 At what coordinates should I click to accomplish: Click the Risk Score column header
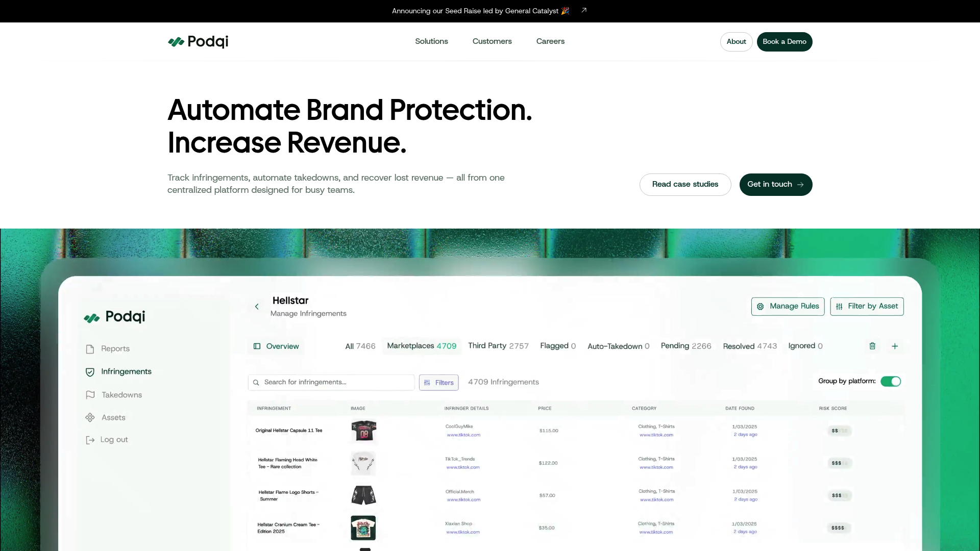[833, 409]
